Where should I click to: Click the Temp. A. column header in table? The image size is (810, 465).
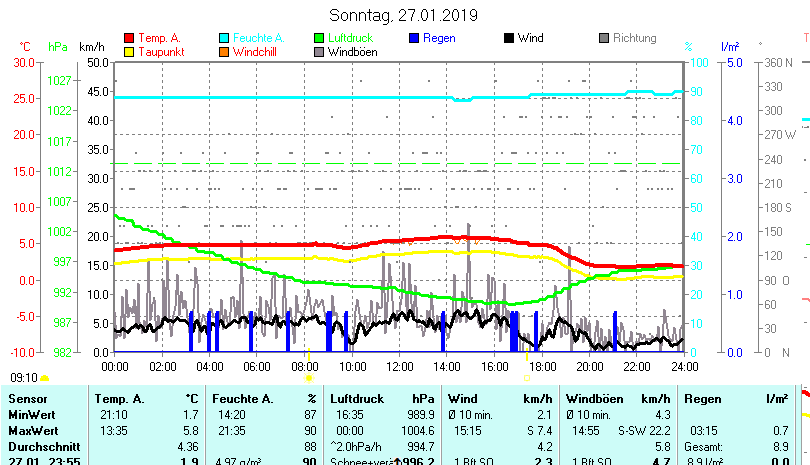click(118, 399)
